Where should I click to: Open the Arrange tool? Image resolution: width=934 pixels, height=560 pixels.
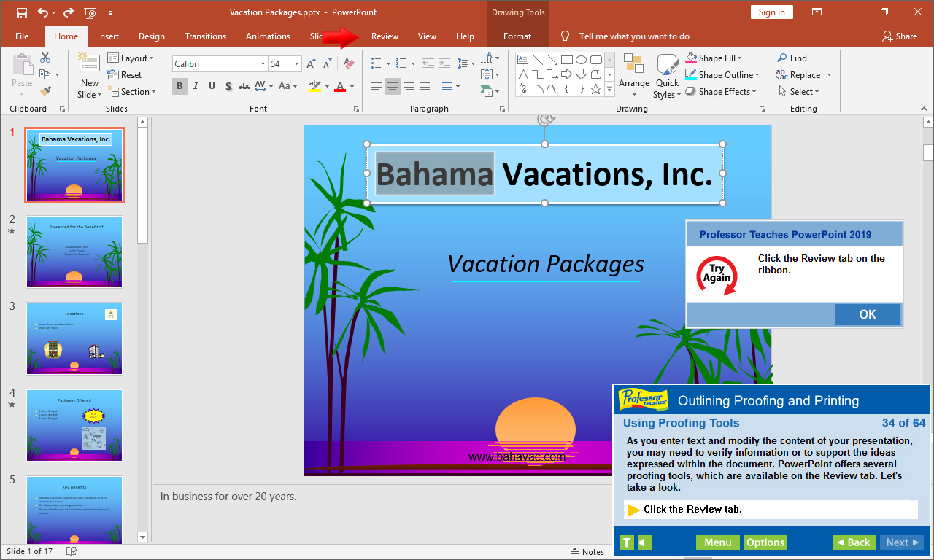point(633,75)
